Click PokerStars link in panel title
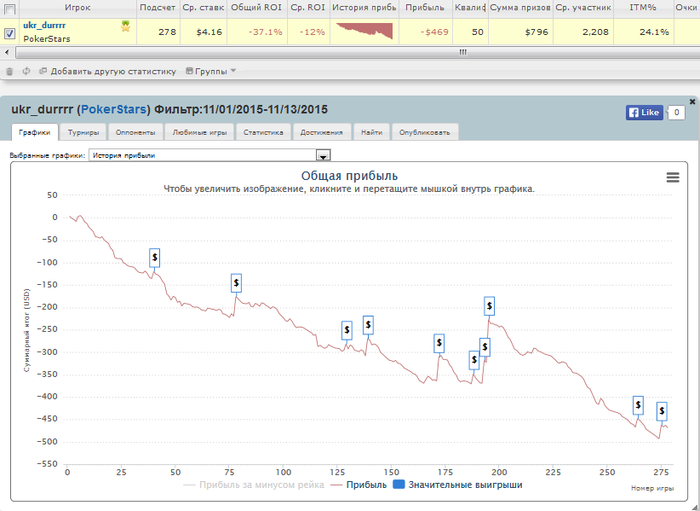The image size is (700, 511). [x=113, y=110]
